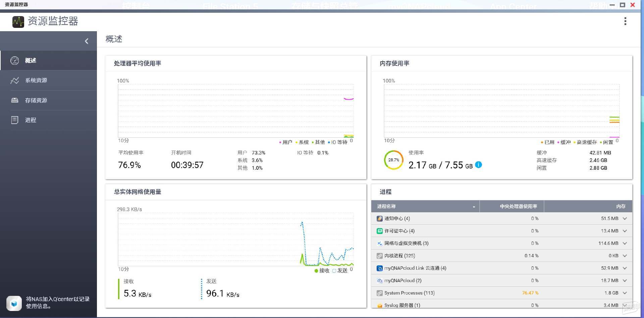Expand the System Processes (113) row

point(625,293)
